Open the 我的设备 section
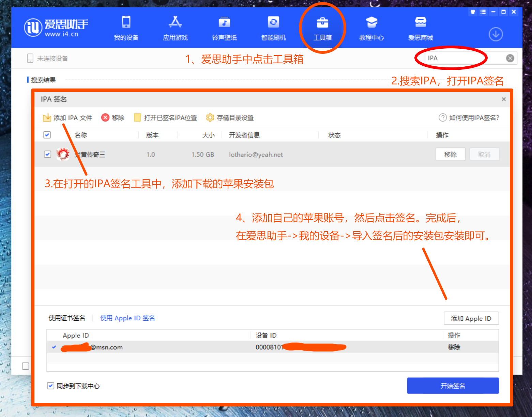Screen dimensions: 532x417 pos(126,28)
